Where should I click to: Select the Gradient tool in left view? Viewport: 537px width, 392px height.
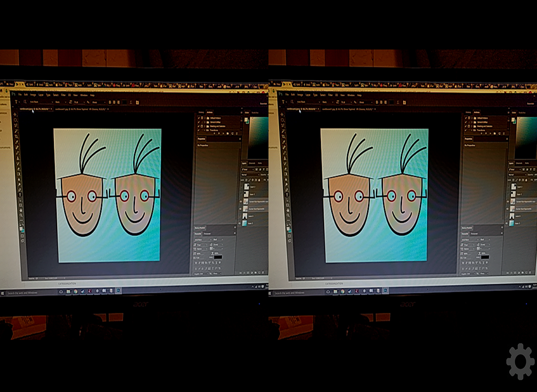[19, 174]
